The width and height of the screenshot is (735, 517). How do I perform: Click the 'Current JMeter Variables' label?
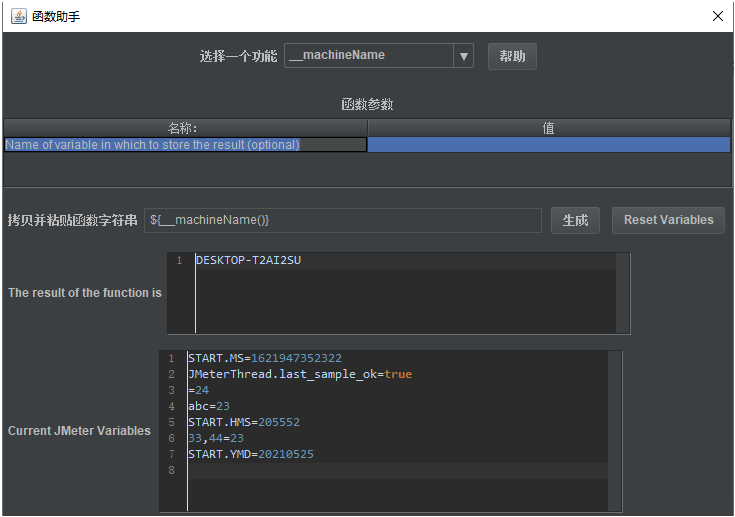click(79, 431)
